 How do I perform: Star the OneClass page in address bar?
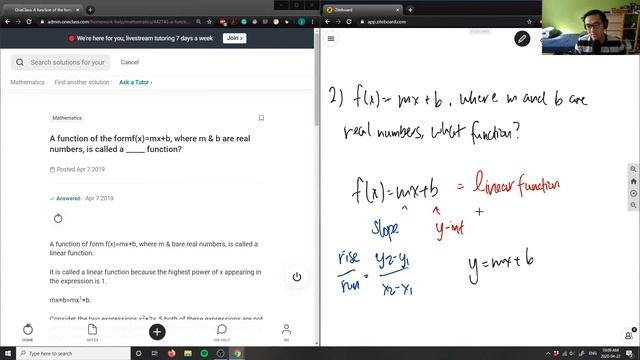click(x=209, y=22)
